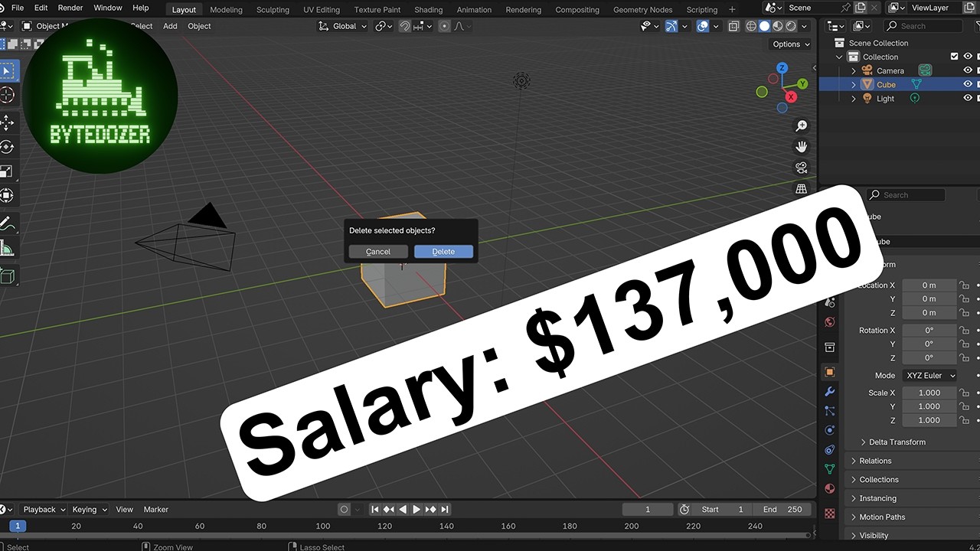The height and width of the screenshot is (551, 980).
Task: Open the Particles properties tab
Action: 829,411
